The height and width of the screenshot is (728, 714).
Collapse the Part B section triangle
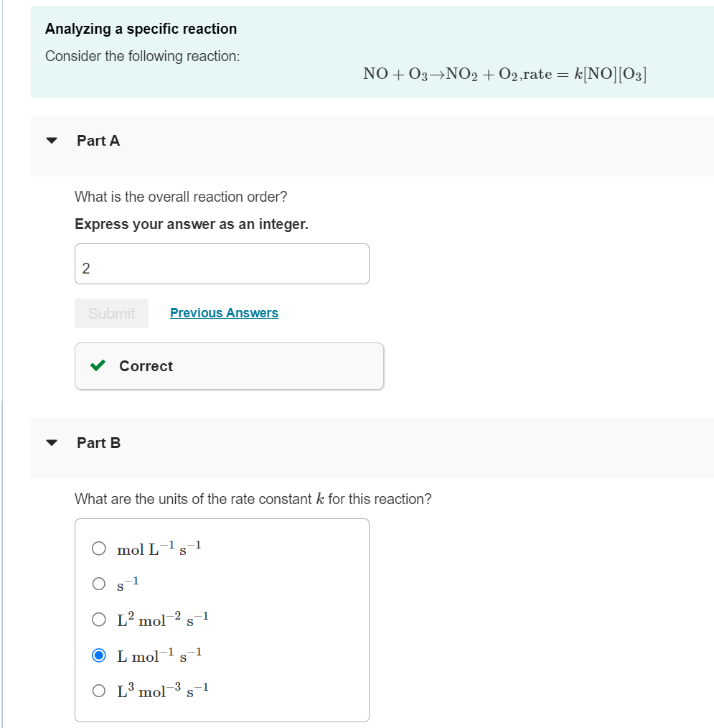[51, 444]
